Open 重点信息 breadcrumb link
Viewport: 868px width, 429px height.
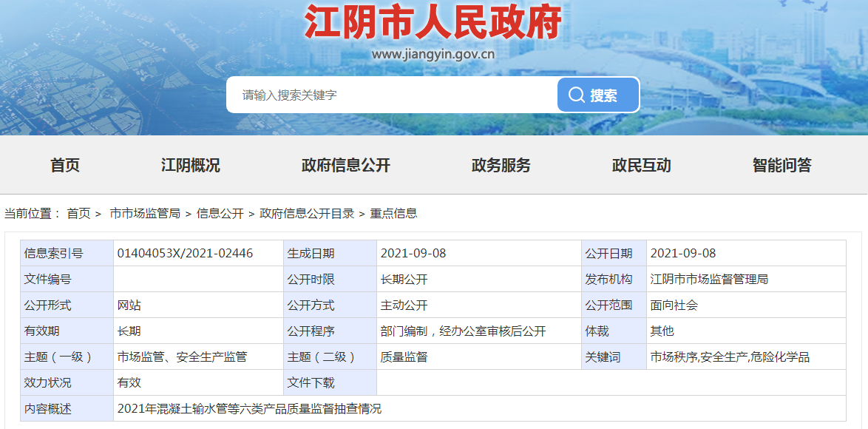(x=393, y=214)
